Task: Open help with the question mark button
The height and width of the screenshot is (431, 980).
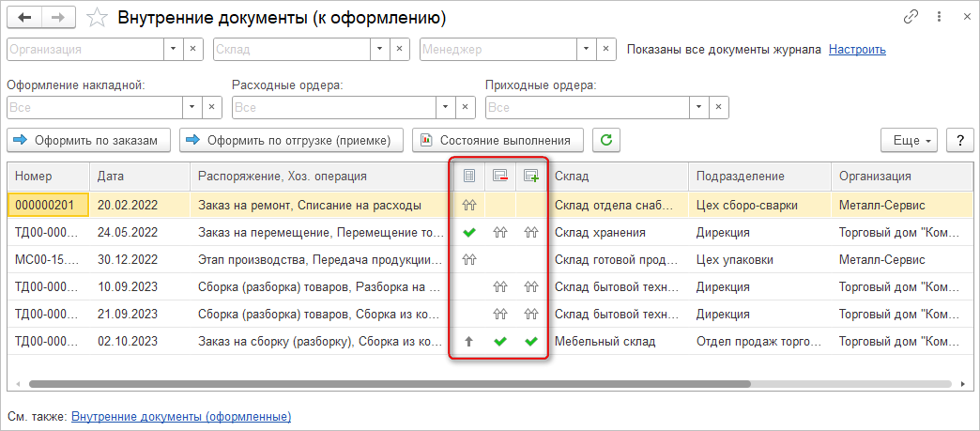Action: pos(960,140)
